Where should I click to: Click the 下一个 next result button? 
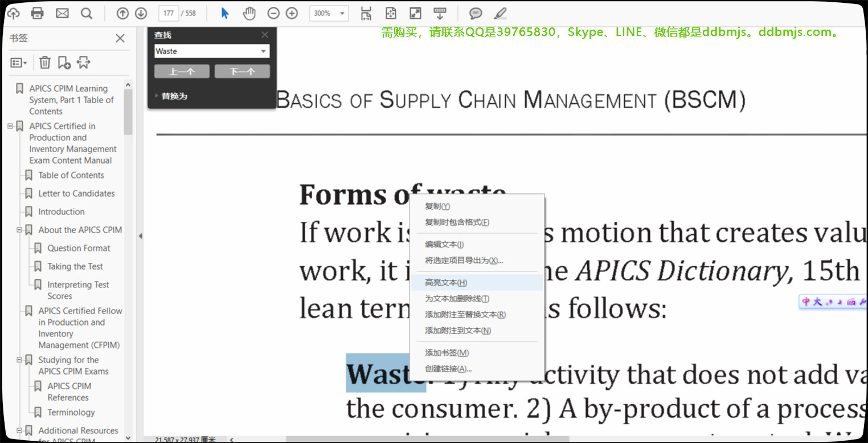point(242,71)
